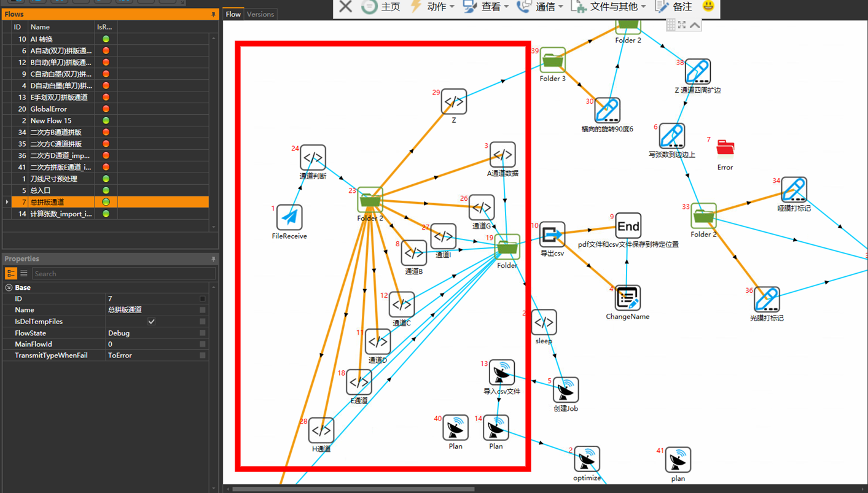This screenshot has height=493, width=868.
Task: Click the smiley face feedback button
Action: tap(708, 6)
